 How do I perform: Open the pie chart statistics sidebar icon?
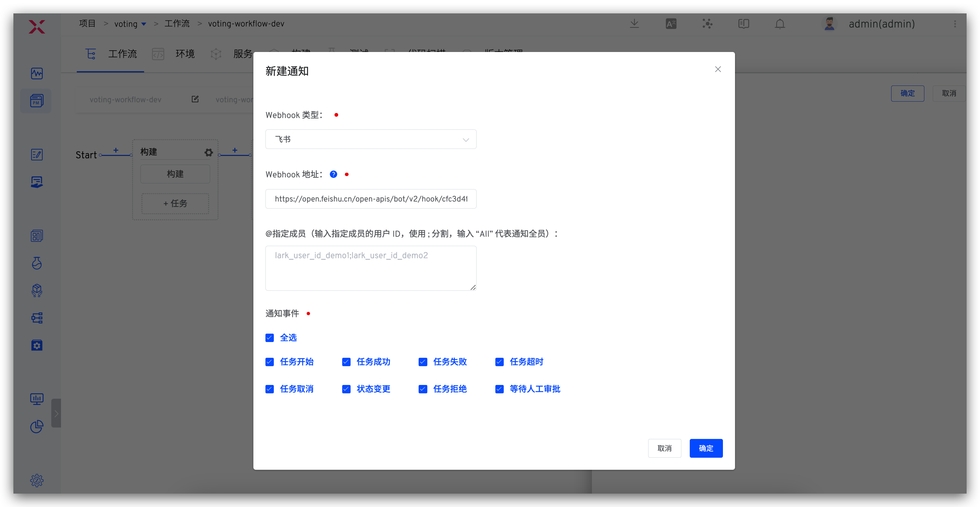point(37,426)
